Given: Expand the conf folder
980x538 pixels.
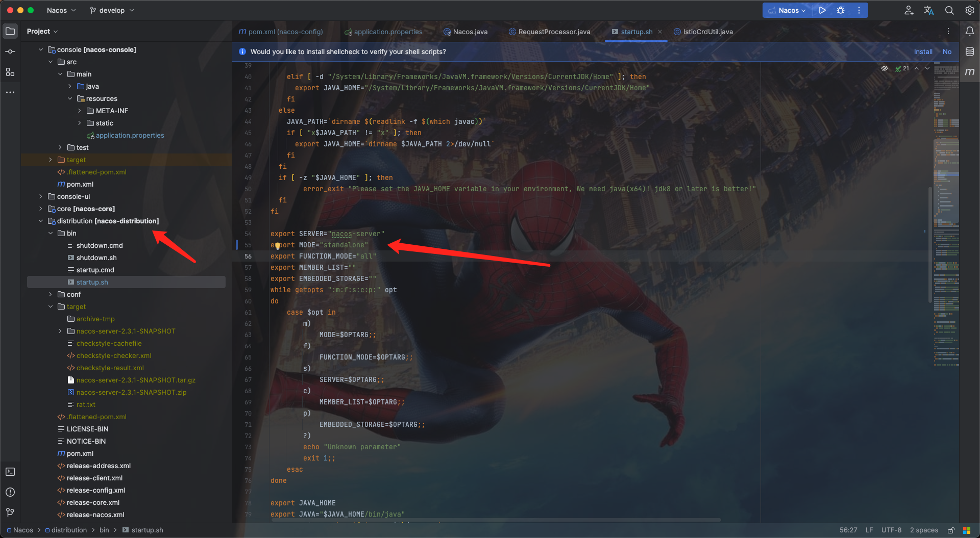Looking at the screenshot, I should point(51,294).
